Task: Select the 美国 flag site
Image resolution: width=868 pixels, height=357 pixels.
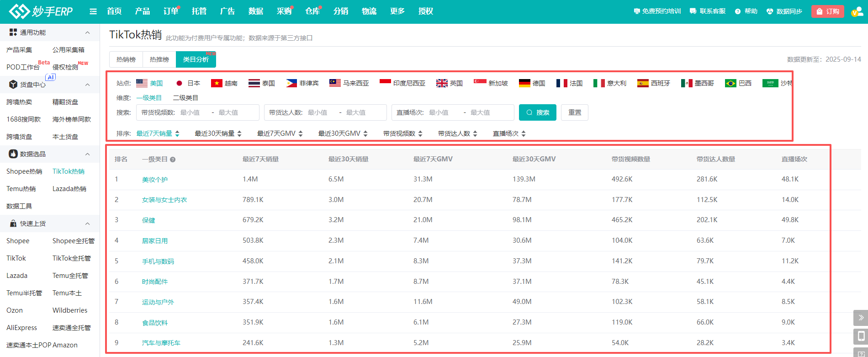Action: [149, 83]
